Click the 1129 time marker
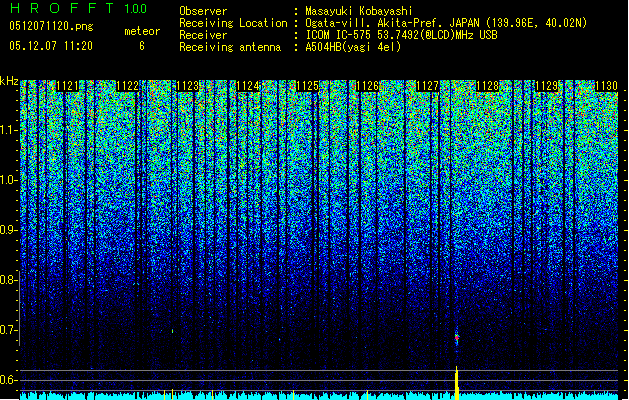Viewport: 629px width, 400px height. 547,86
